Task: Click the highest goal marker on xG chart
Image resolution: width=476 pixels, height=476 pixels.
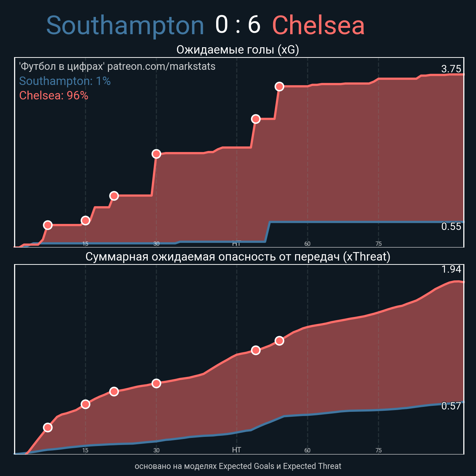Action: (279, 86)
